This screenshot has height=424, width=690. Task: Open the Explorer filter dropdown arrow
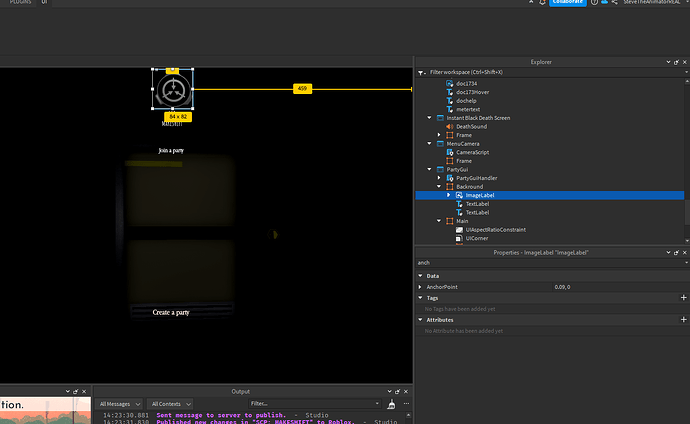coord(686,72)
